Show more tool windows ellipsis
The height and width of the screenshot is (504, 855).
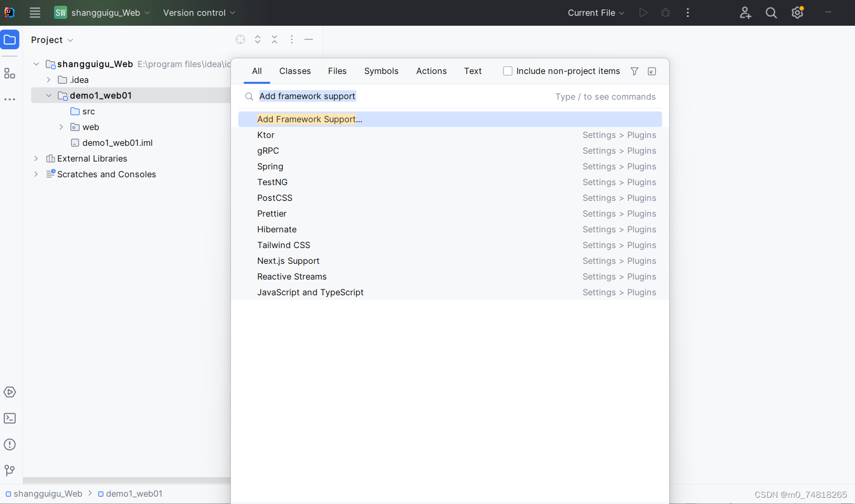coord(9,99)
